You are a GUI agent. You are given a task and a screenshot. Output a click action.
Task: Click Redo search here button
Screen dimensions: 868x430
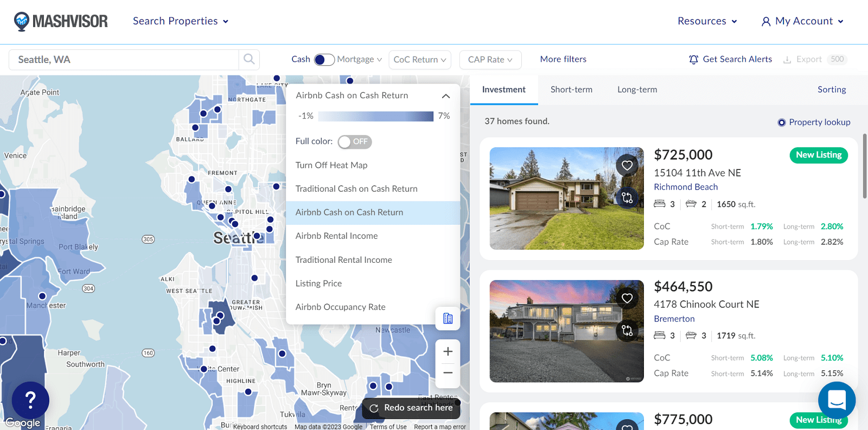tap(411, 408)
